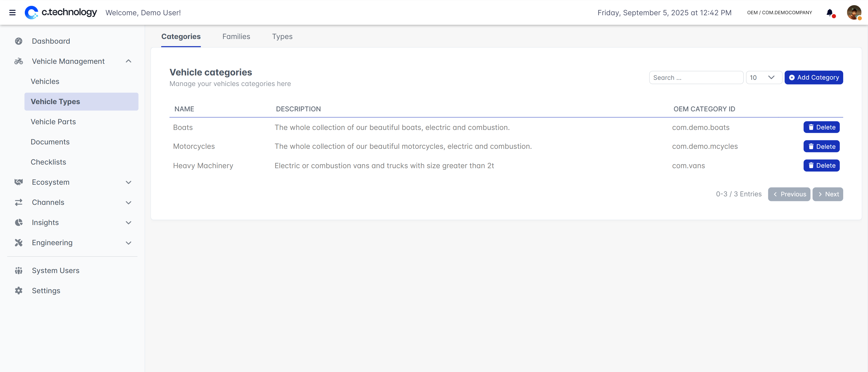Open Vehicle Parts in sidebar
The width and height of the screenshot is (868, 372).
[53, 122]
